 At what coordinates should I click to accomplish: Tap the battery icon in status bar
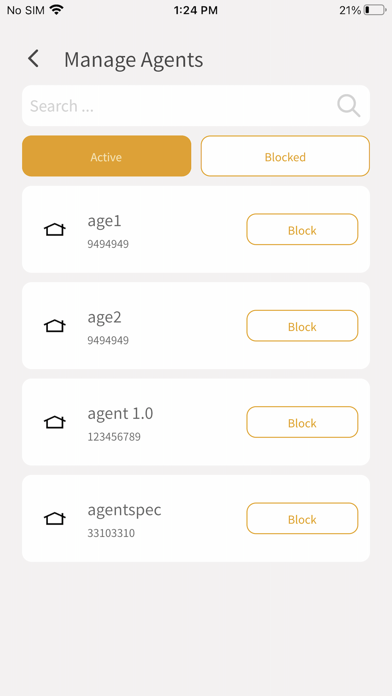tap(375, 10)
